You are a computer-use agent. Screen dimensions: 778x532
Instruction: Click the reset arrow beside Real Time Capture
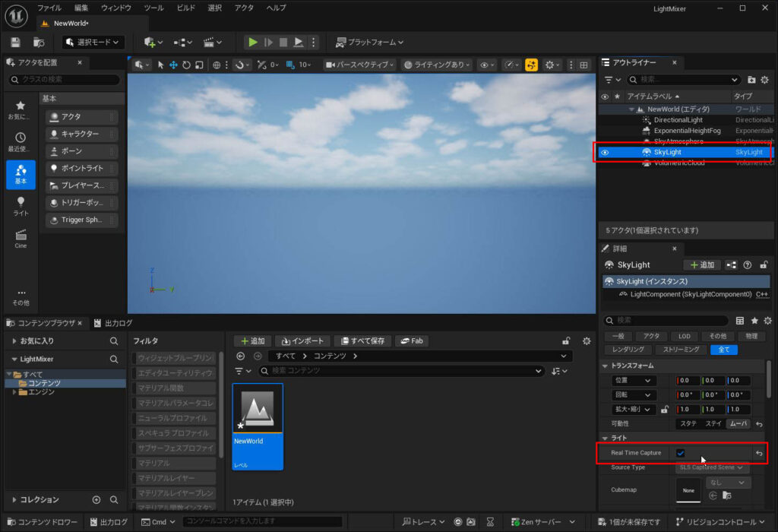click(758, 454)
